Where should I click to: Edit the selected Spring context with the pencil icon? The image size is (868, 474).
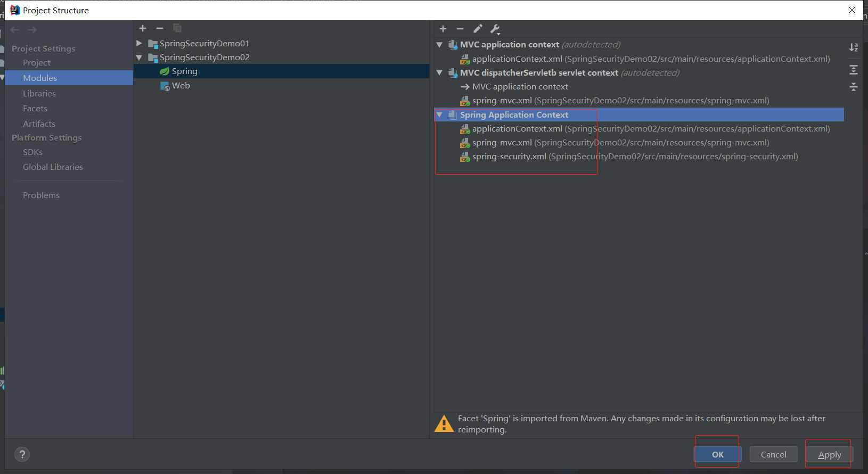478,29
